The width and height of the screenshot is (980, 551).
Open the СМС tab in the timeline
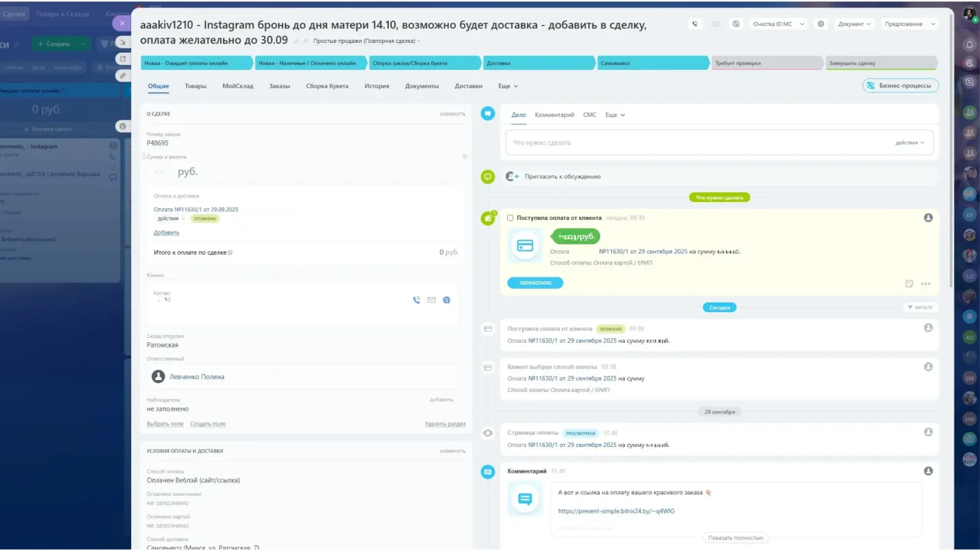(589, 114)
